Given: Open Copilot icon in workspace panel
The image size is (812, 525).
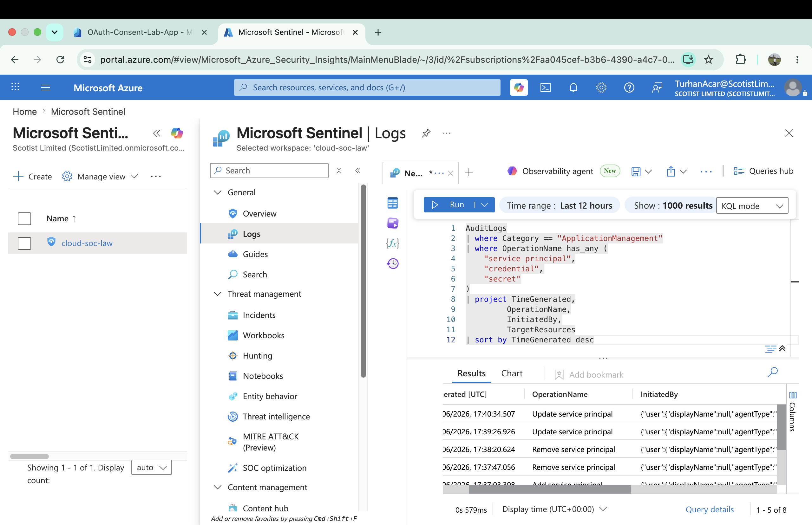Looking at the screenshot, I should click(177, 133).
